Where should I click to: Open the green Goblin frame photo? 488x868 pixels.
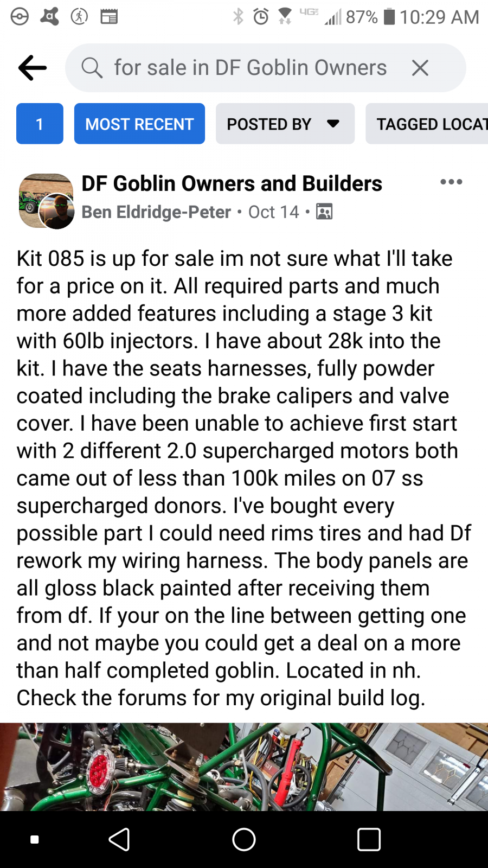tap(244, 767)
